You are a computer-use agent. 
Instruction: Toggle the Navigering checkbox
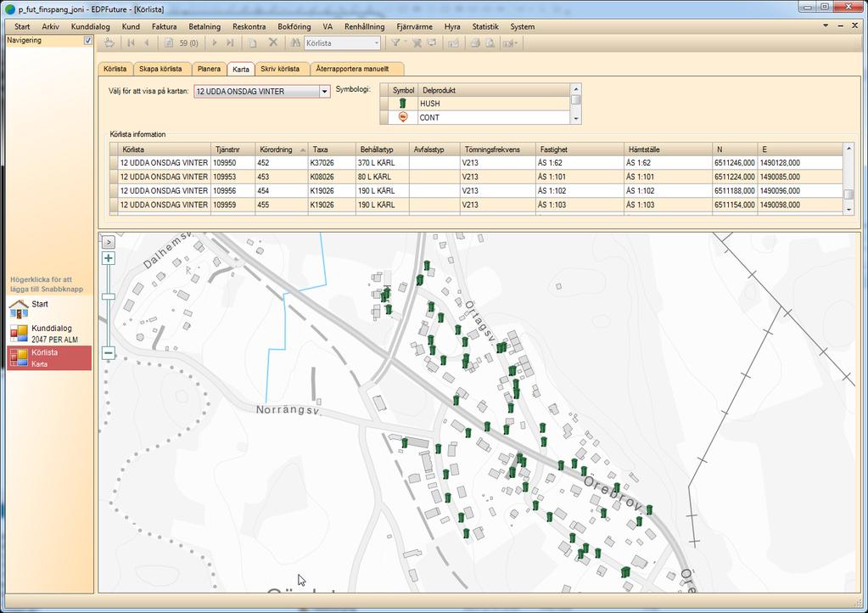tap(87, 41)
